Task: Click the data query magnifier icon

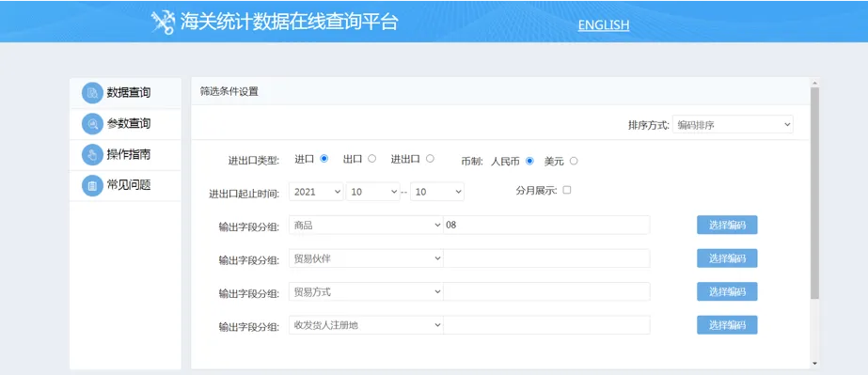Action: [92, 93]
